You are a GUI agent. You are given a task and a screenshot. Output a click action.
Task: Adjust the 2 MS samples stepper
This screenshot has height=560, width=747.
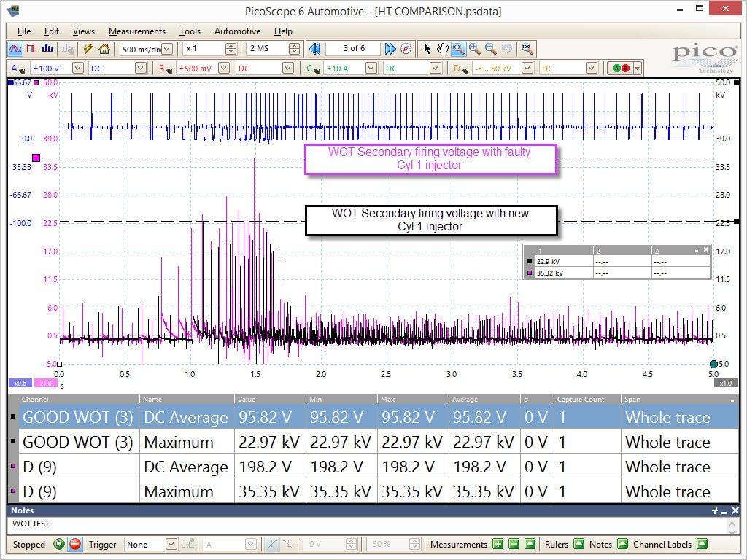click(295, 49)
